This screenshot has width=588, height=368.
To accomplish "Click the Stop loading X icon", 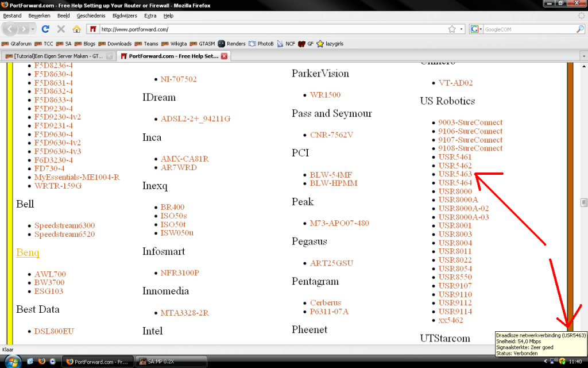I will [61, 29].
